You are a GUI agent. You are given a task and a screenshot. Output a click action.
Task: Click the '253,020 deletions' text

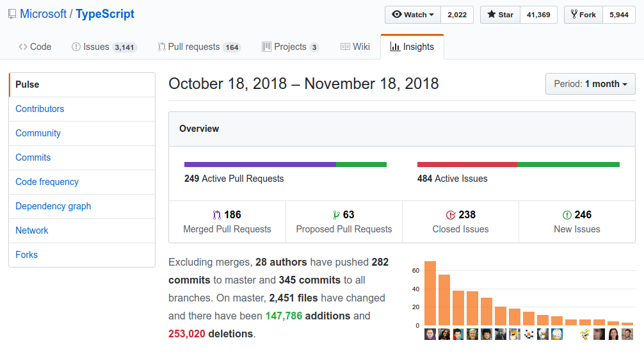(210, 334)
